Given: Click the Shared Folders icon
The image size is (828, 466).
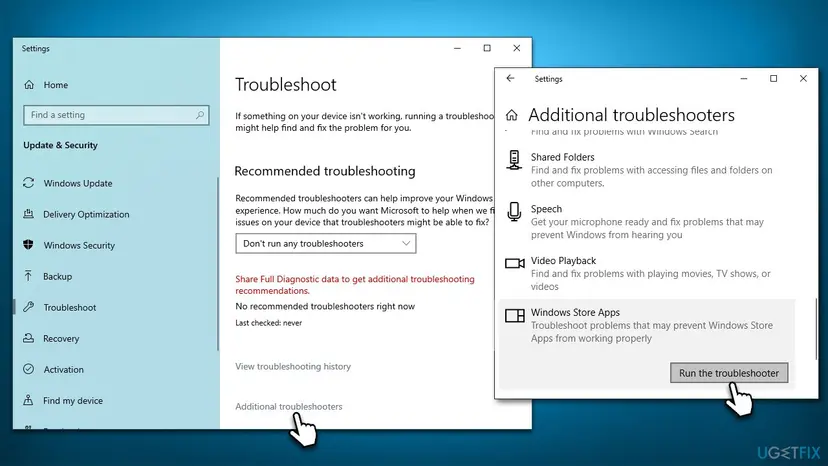Looking at the screenshot, I should pyautogui.click(x=514, y=161).
